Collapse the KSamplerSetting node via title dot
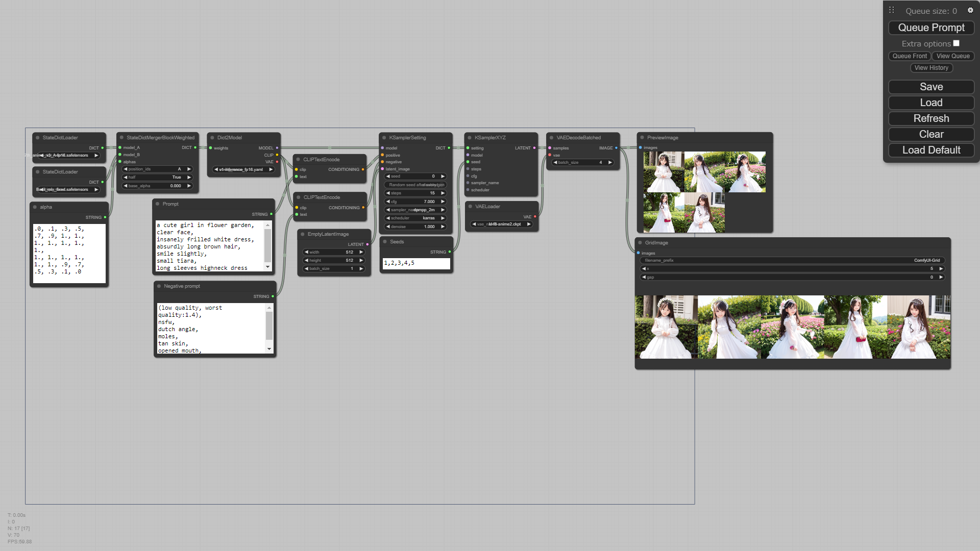Screen dimensions: 980x551 coord(384,138)
